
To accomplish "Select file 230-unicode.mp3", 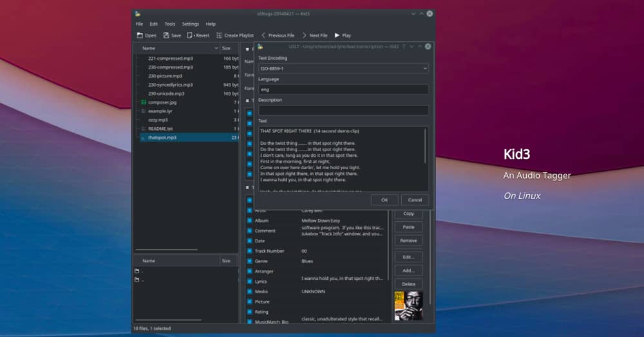I will coord(166,93).
